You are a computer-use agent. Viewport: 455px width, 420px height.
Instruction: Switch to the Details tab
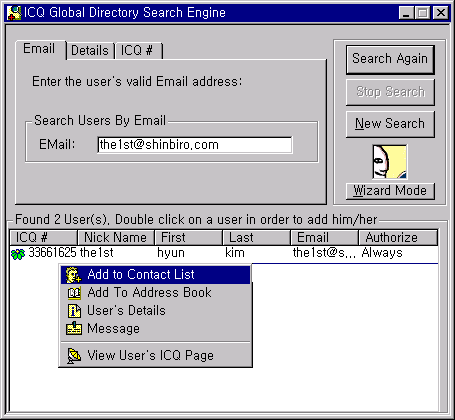90,51
